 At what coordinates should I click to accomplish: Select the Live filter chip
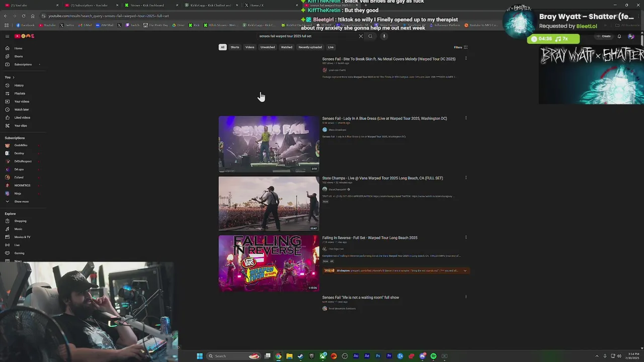click(331, 47)
